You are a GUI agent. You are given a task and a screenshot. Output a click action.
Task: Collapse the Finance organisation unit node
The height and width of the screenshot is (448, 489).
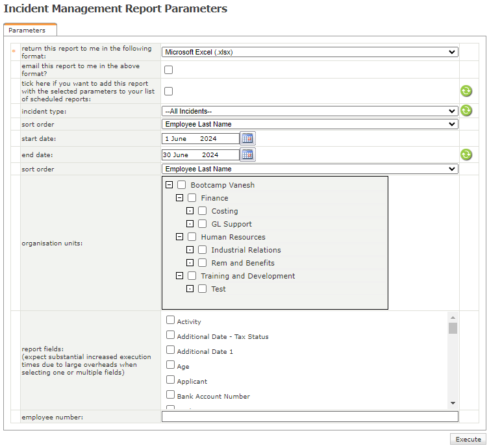(179, 198)
